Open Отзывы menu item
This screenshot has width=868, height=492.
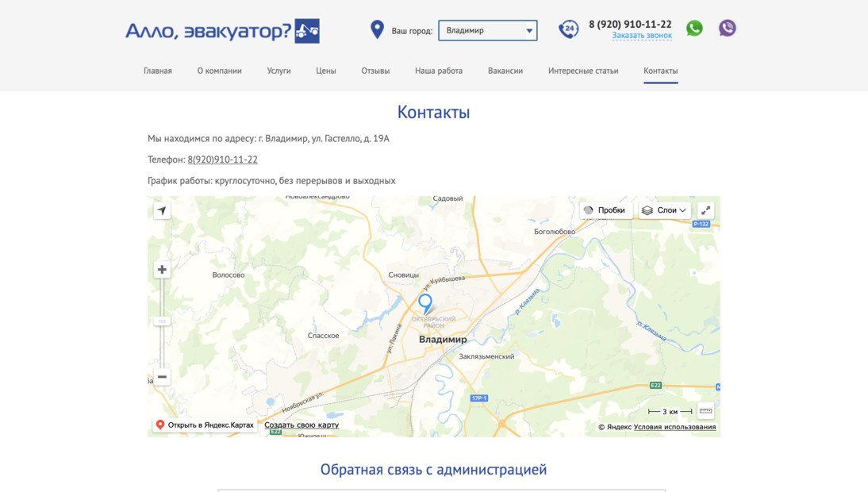[x=375, y=71]
